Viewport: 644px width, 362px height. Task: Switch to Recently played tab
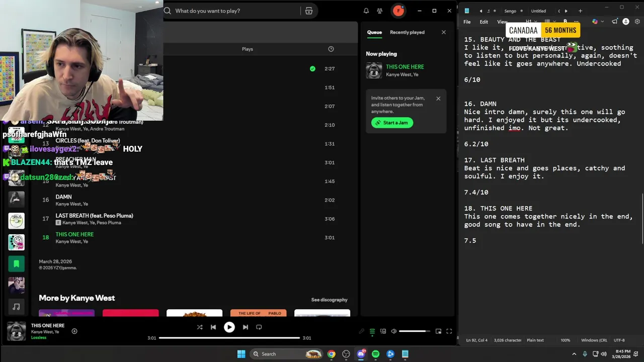407,32
